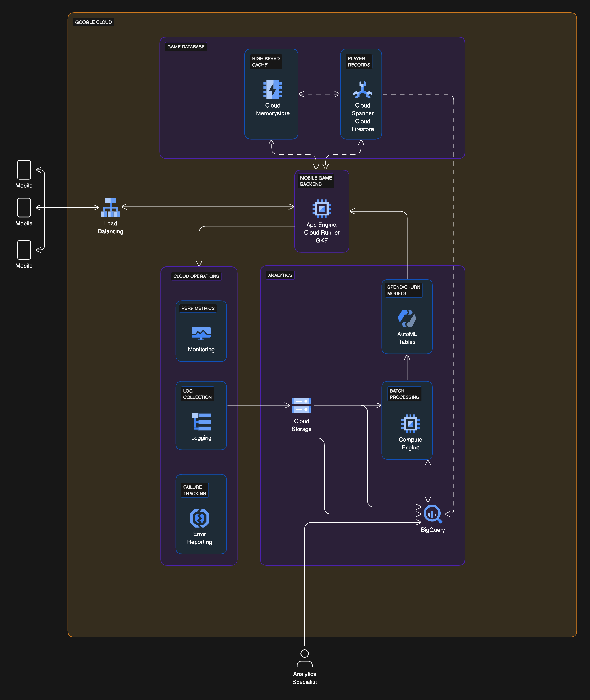Open the GOOGLE CLOUD label
The image size is (590, 700).
pyautogui.click(x=93, y=22)
